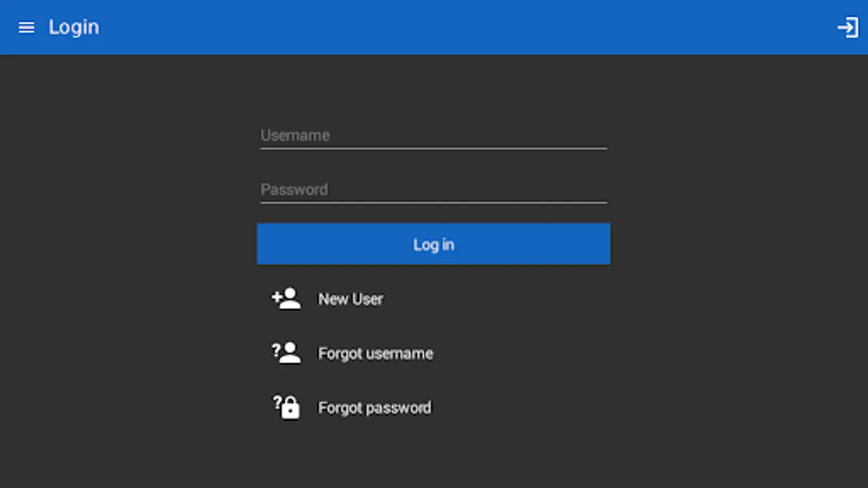868x488 pixels.
Task: Click inside the Username input field
Action: click(x=433, y=136)
